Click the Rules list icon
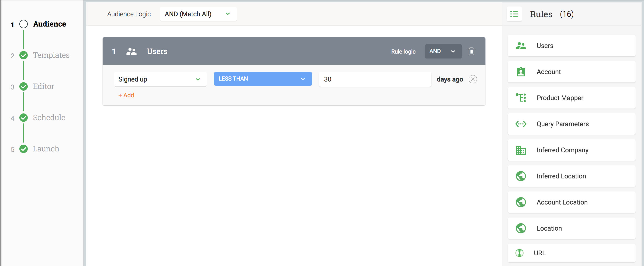Image resolution: width=644 pixels, height=266 pixels. (x=514, y=14)
